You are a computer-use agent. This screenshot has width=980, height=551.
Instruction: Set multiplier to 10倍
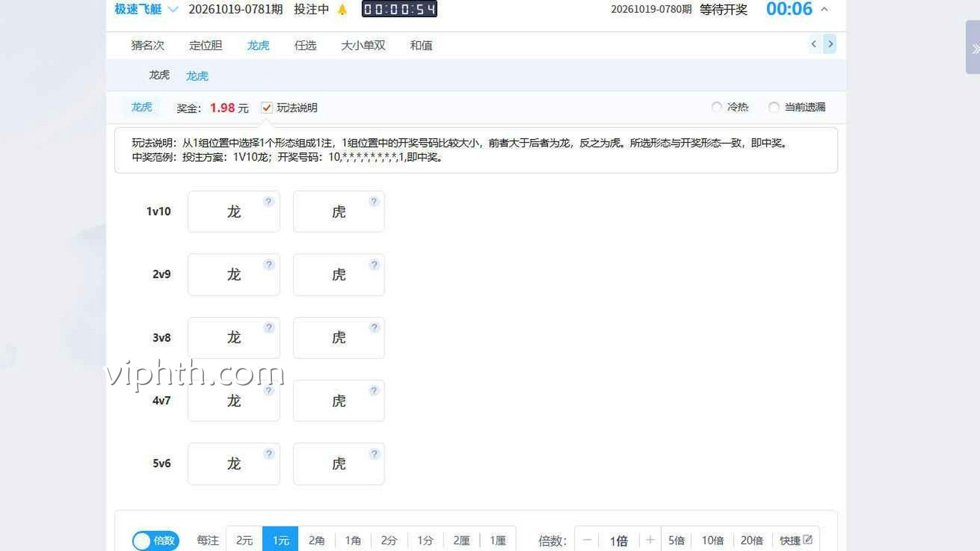(x=712, y=540)
